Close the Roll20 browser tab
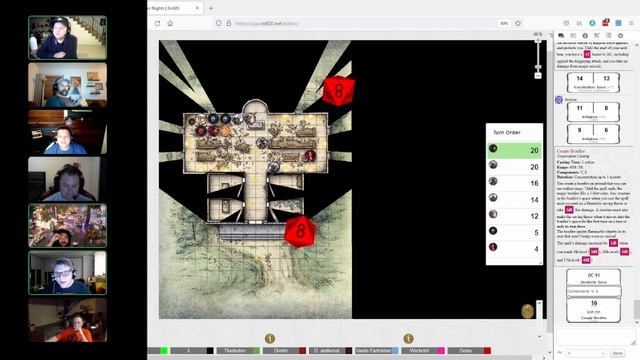 [x=197, y=8]
